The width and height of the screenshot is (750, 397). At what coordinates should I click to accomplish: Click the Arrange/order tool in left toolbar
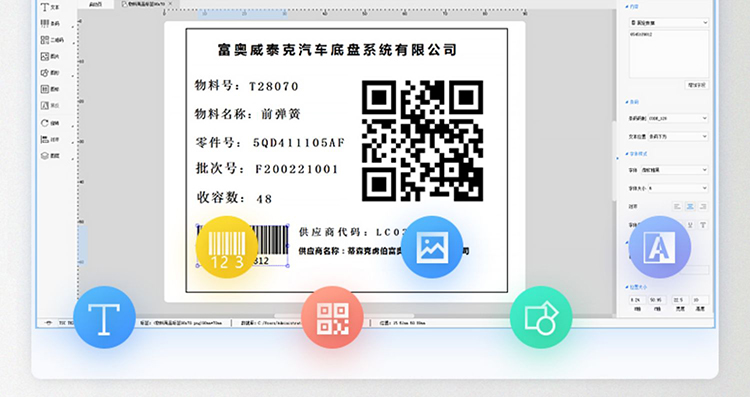(x=50, y=139)
